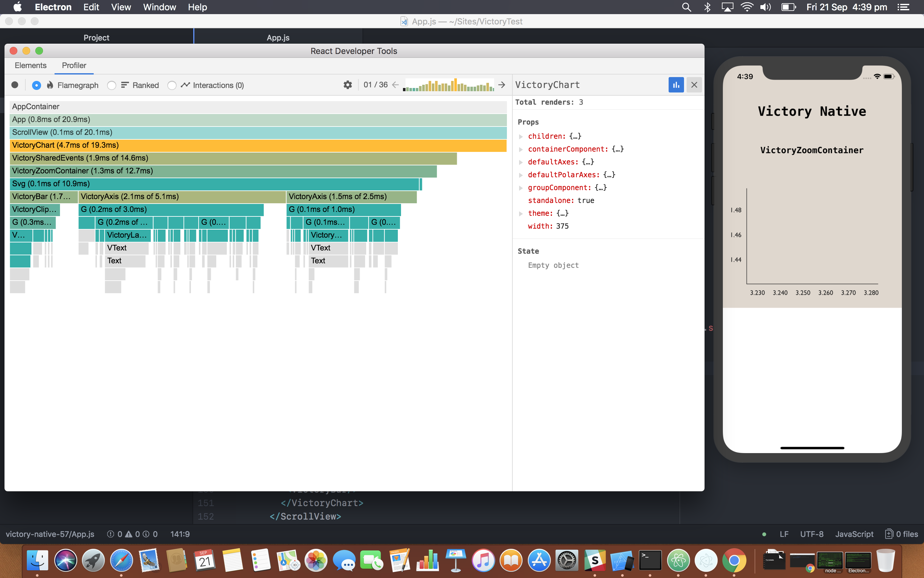The image size is (924, 578).
Task: Click the JavaScript grammar selector in Atom
Action: [x=854, y=534]
